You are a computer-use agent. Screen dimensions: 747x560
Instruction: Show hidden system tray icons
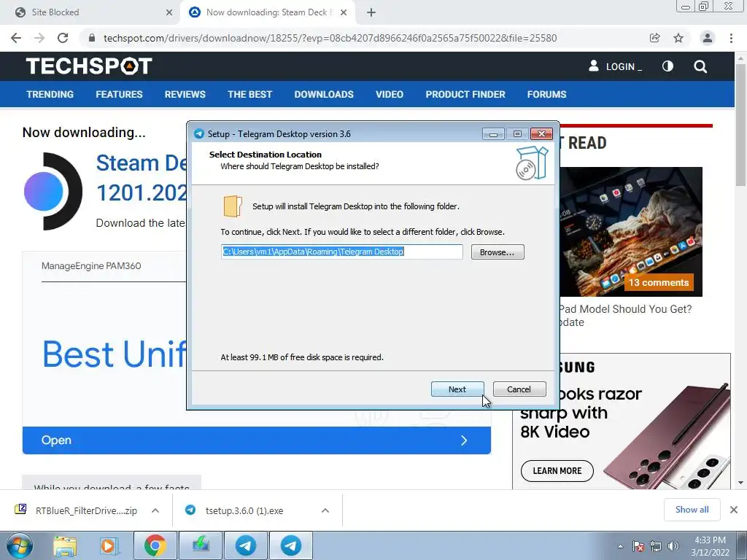620,546
